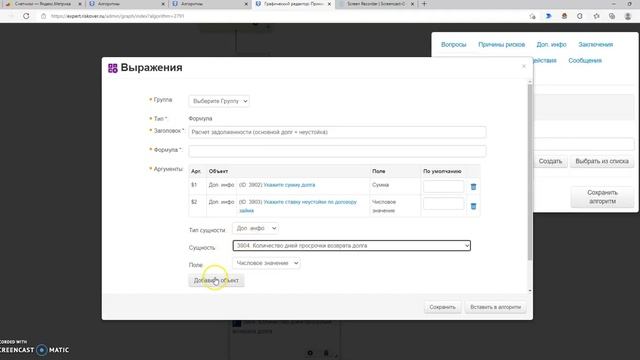Delete the $1 argument row via trash icon

[473, 187]
